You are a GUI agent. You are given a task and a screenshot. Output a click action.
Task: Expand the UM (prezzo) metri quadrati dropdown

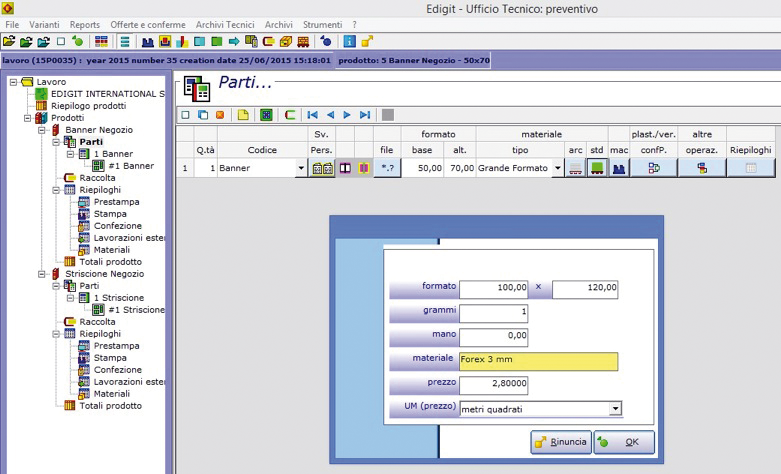click(615, 408)
